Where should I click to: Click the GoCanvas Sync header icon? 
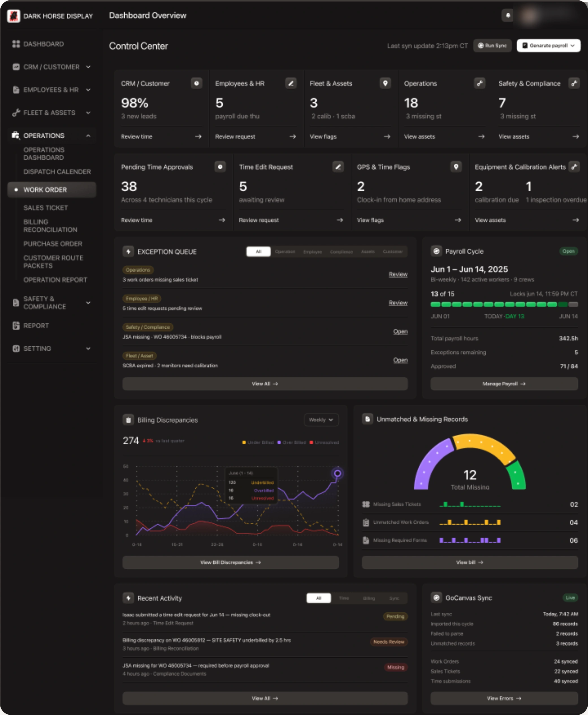436,597
